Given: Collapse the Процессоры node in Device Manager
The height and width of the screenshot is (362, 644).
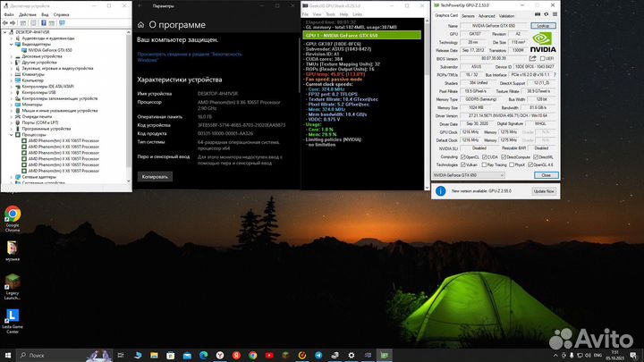Looking at the screenshot, I should 12,135.
